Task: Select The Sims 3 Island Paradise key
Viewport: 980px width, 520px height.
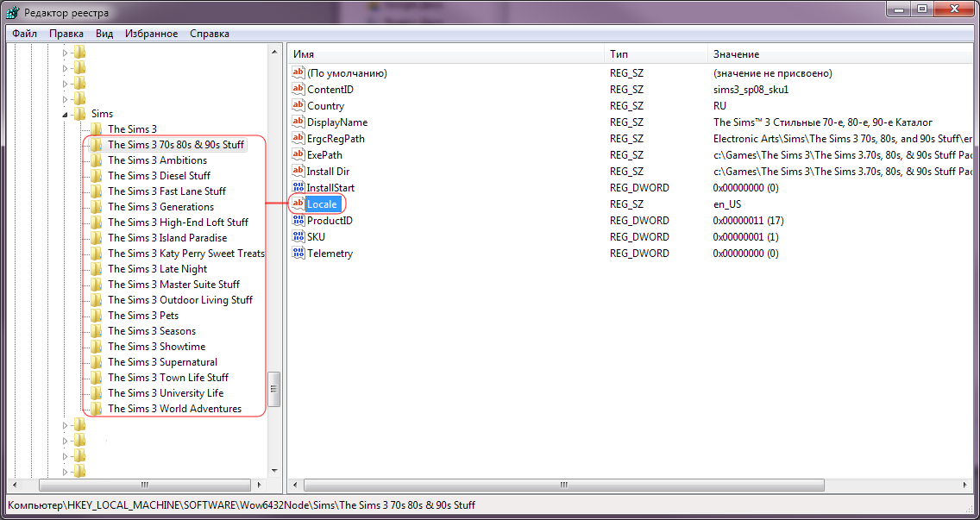Action: point(167,238)
